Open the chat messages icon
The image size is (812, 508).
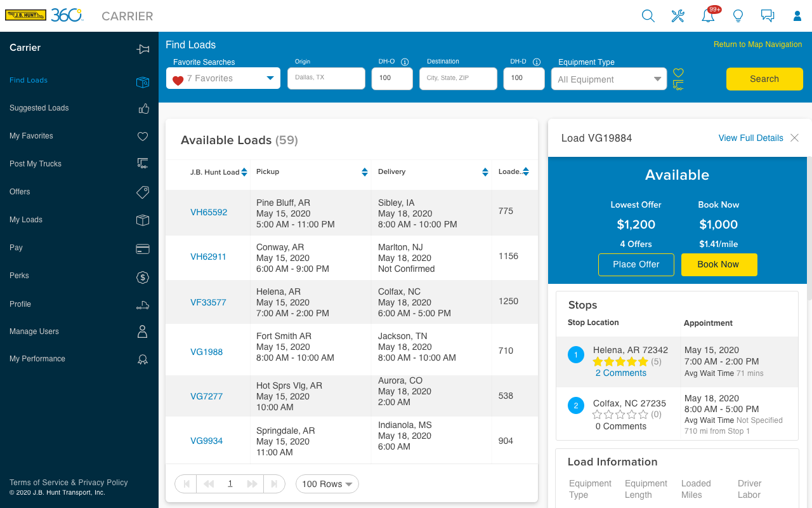pos(768,16)
